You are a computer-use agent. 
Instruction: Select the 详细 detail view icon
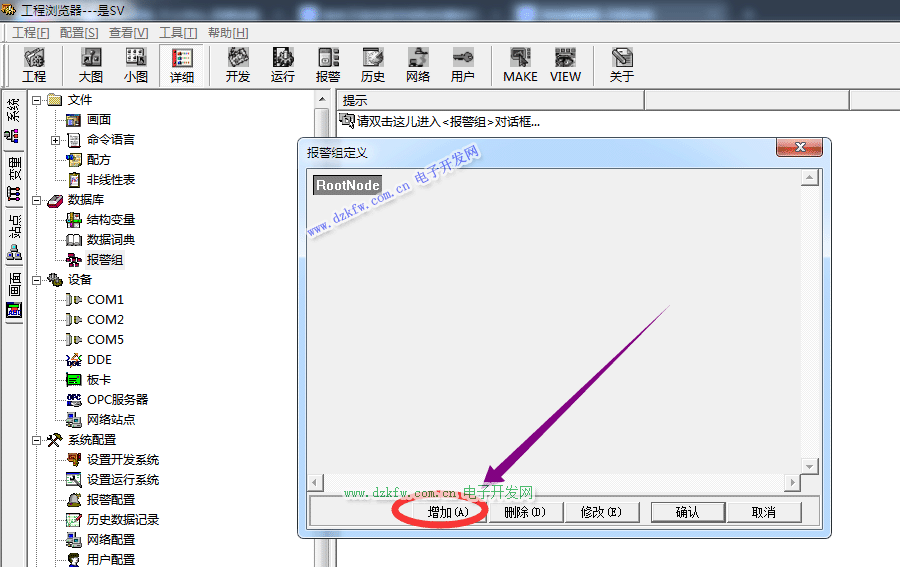181,65
